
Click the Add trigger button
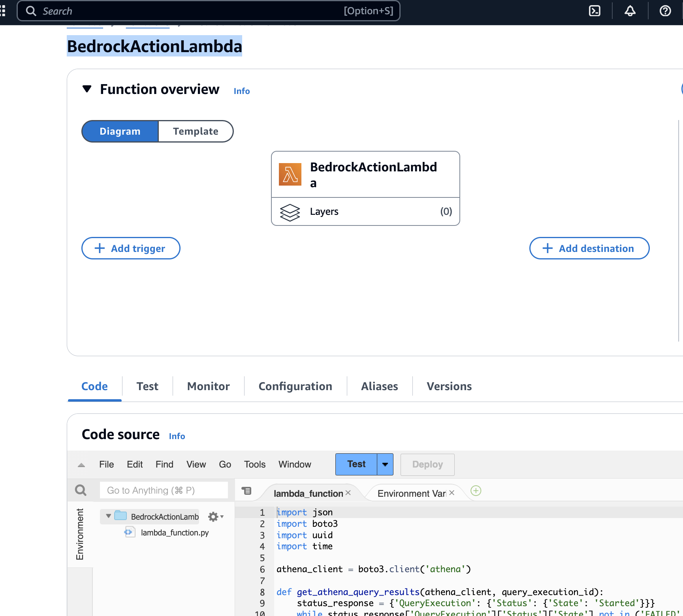pyautogui.click(x=131, y=248)
